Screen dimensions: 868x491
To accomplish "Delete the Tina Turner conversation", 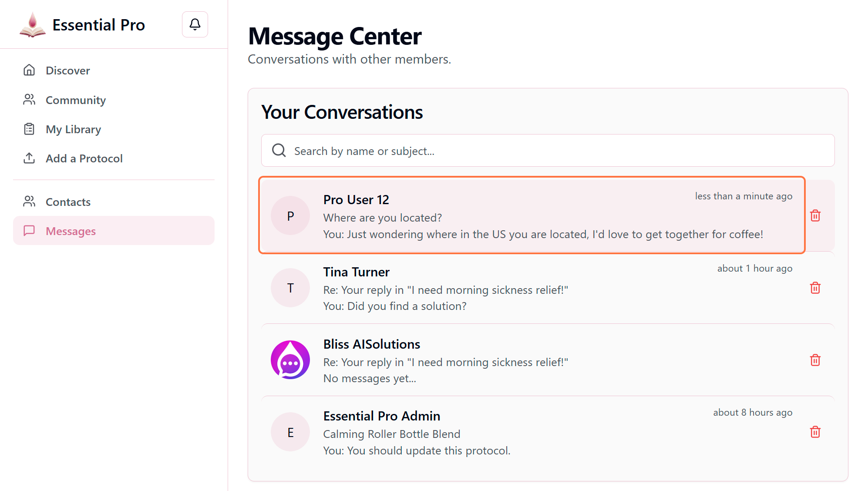I will coord(815,288).
